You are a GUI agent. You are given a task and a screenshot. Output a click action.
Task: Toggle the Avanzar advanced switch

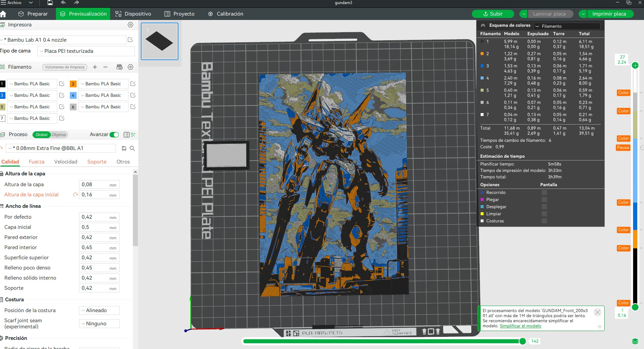(114, 135)
